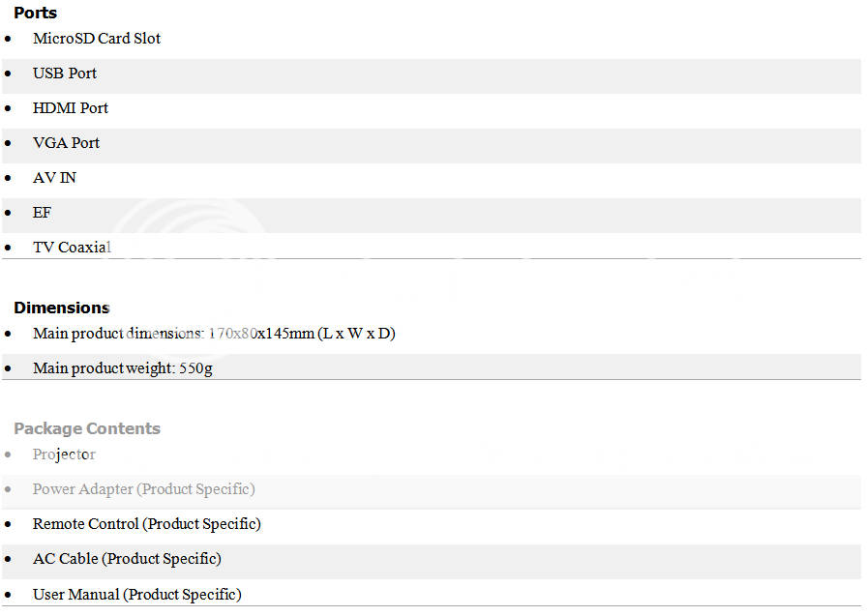
Task: Select the Projector list item
Action: (64, 455)
